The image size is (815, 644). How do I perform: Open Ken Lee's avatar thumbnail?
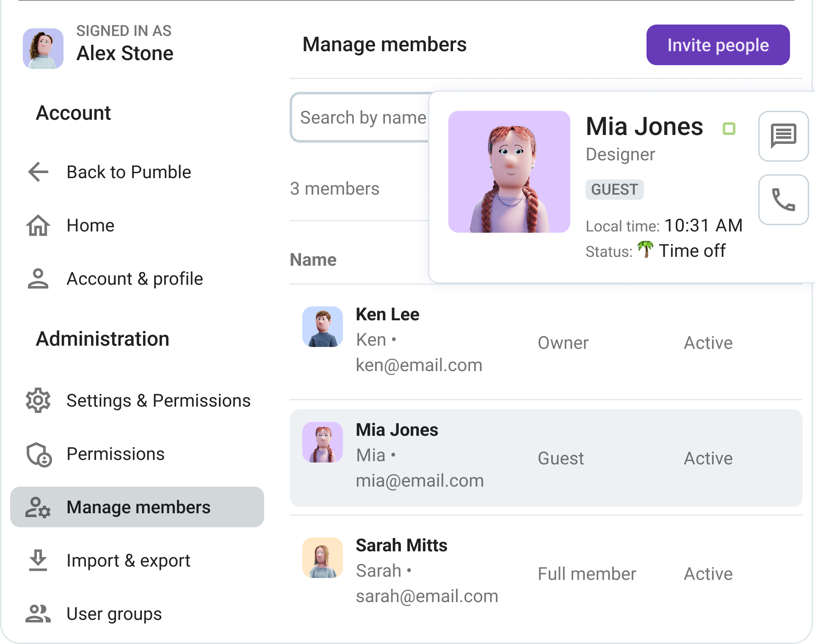pos(322,327)
